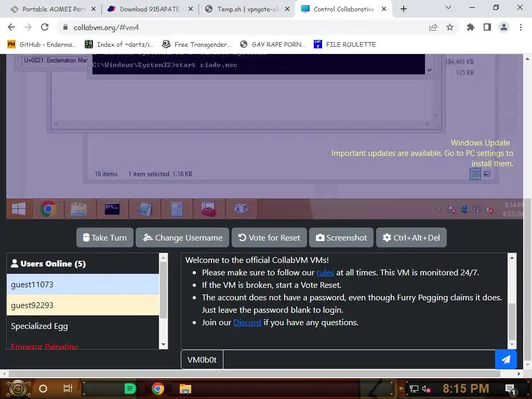The width and height of the screenshot is (532, 399).
Task: Go back in browser history
Action: coord(11,27)
